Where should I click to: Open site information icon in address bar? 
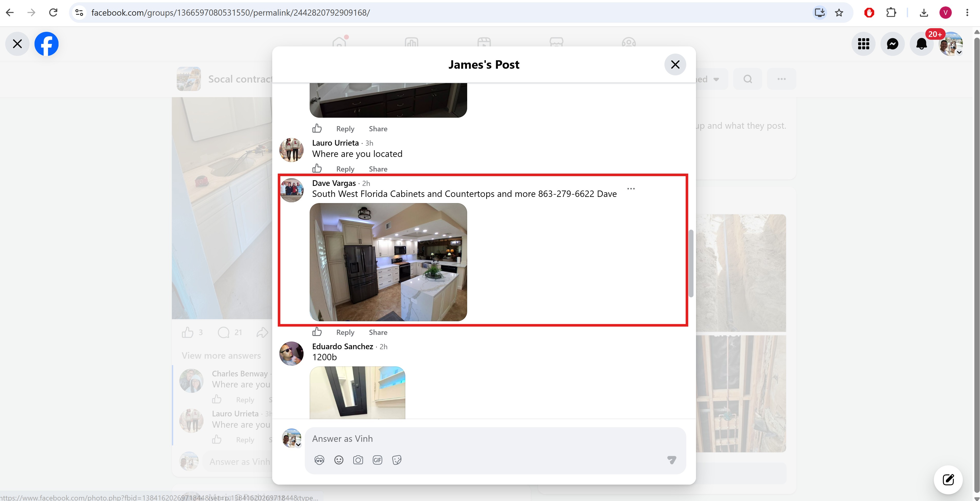tap(79, 13)
